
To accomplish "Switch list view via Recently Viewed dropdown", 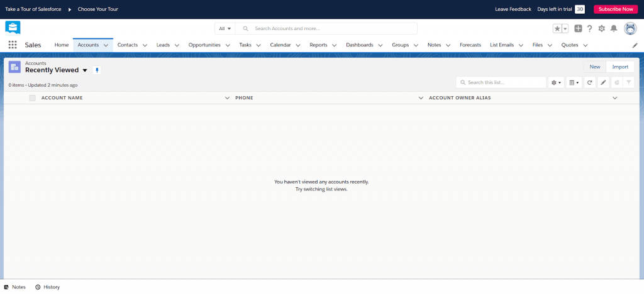I will 85,70.
